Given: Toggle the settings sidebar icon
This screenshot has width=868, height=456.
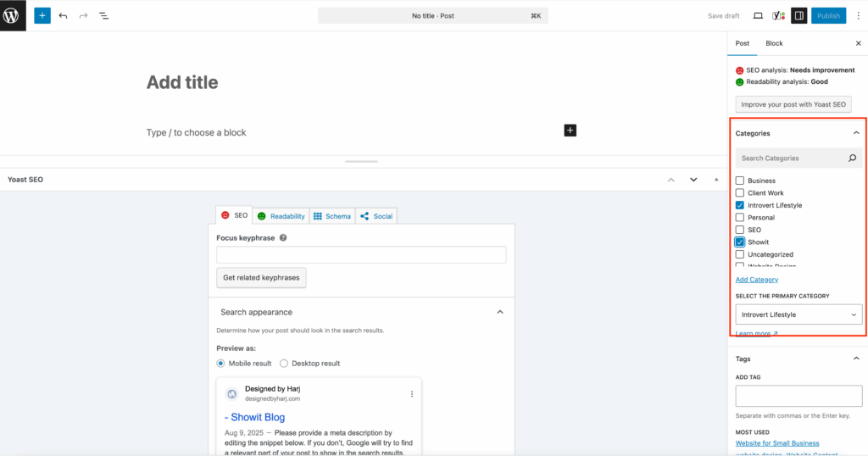Looking at the screenshot, I should (798, 15).
